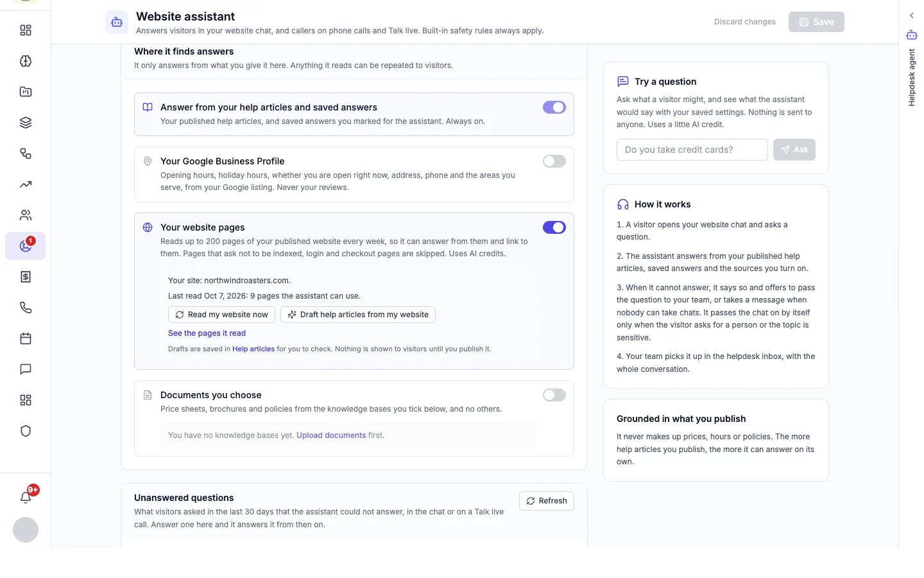The width and height of the screenshot is (924, 578).
Task: Turn off the Your website pages switch
Action: [x=554, y=227]
